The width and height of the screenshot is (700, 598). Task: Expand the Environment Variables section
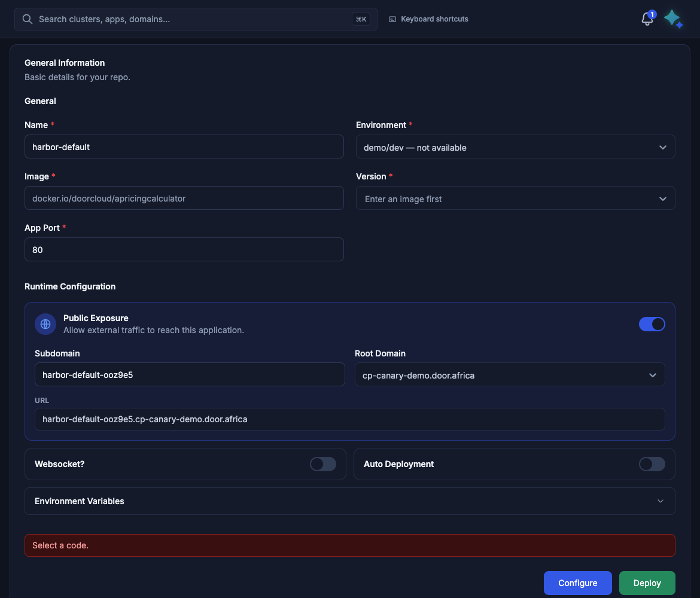[x=349, y=501]
